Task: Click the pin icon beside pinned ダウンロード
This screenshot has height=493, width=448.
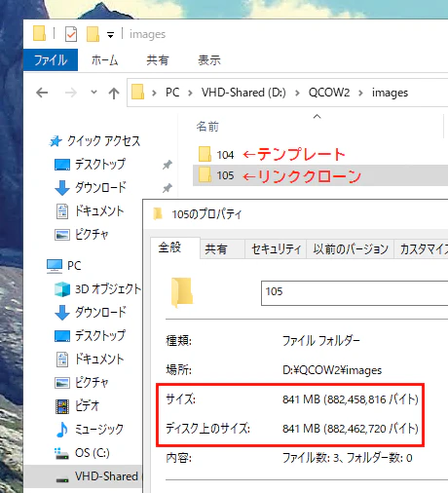Action: click(x=168, y=188)
